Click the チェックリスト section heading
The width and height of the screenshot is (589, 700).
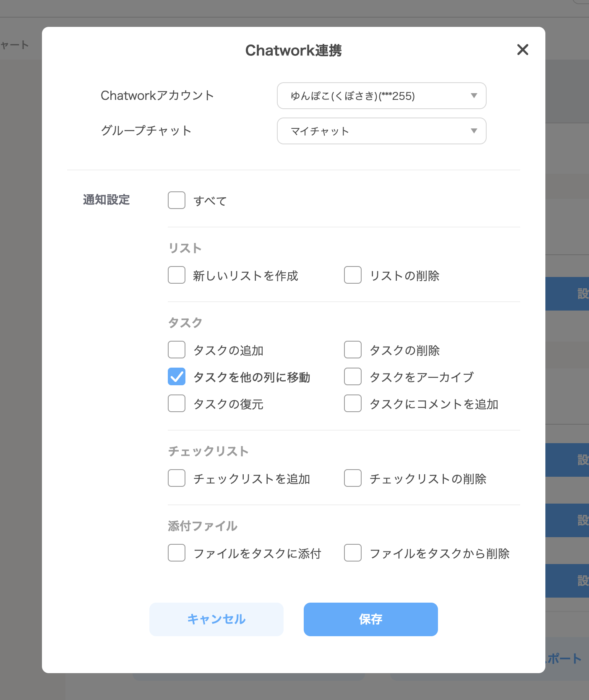pos(208,451)
